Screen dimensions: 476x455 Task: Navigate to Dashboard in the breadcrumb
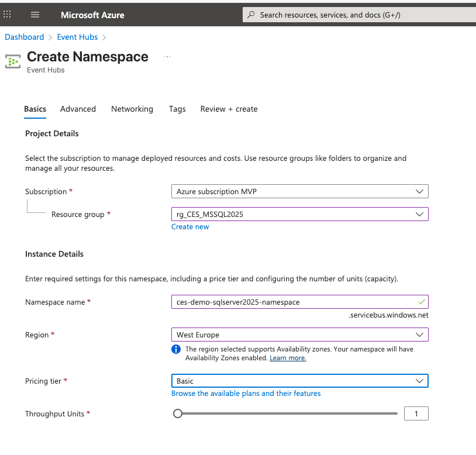(25, 37)
